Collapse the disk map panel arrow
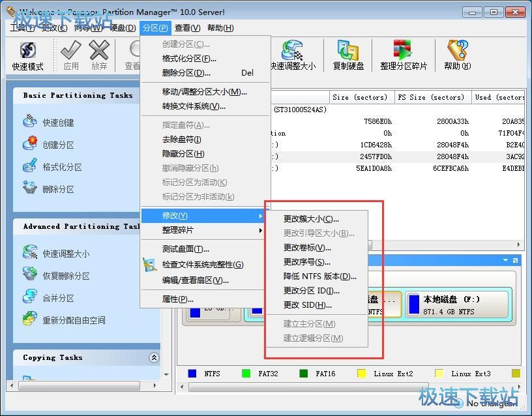The width and height of the screenshot is (532, 416). [x=505, y=260]
